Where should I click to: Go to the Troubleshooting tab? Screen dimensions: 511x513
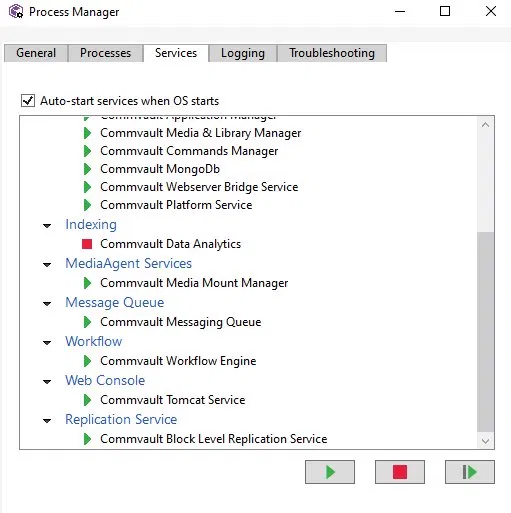point(332,53)
